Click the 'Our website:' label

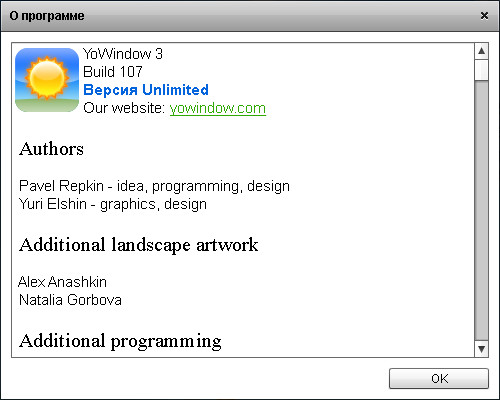coord(124,108)
